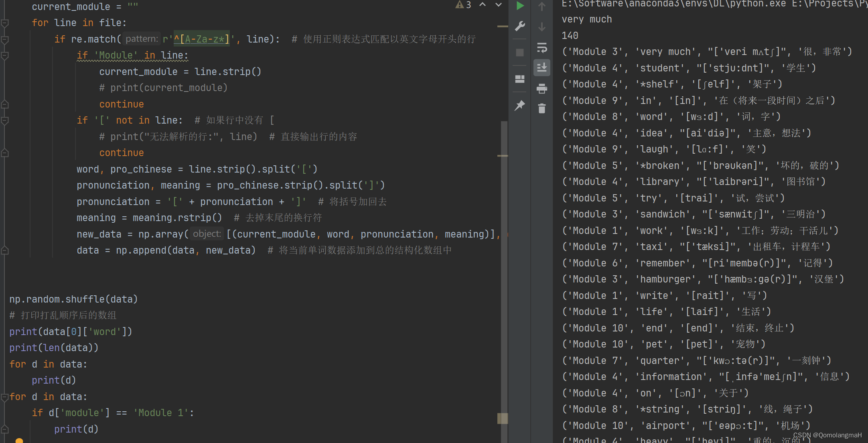Fold end marker at final print(d)

pos(5,429)
